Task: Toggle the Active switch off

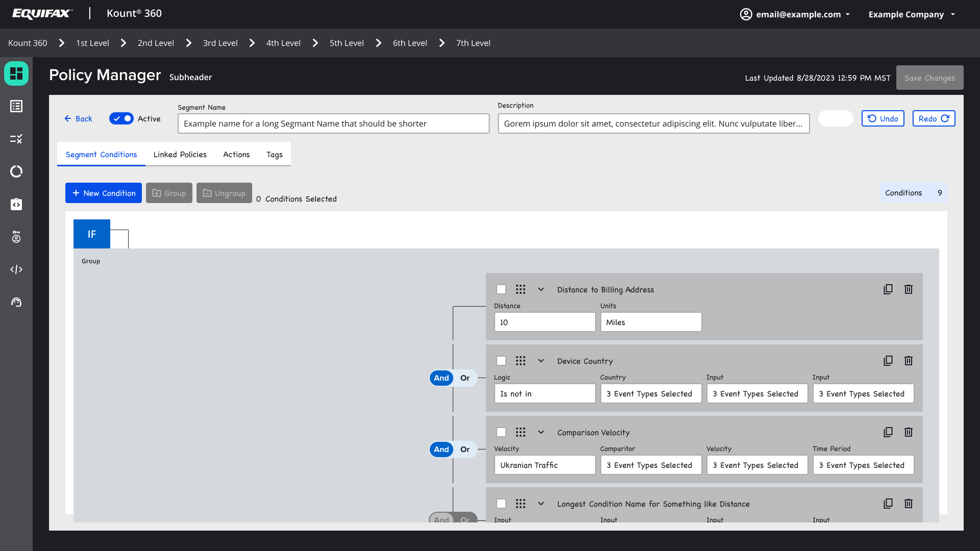Action: (x=121, y=118)
